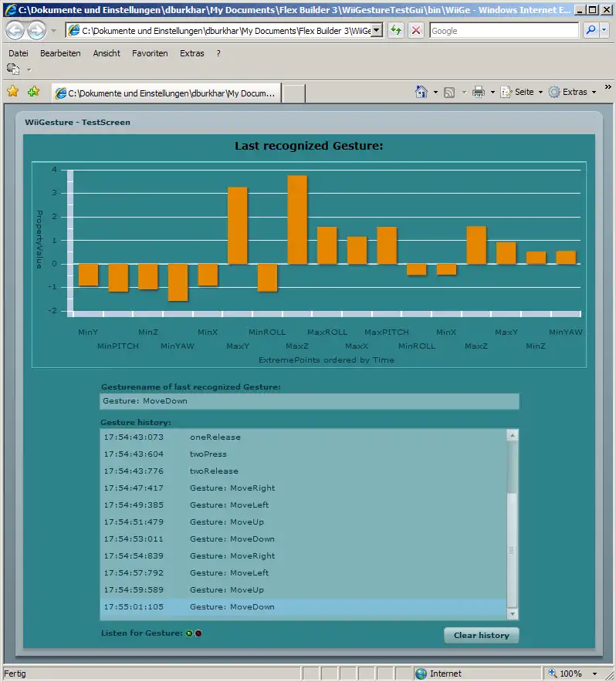The height and width of the screenshot is (682, 616).
Task: Open recent pages dropdown beside Forward arrow
Action: 53,31
